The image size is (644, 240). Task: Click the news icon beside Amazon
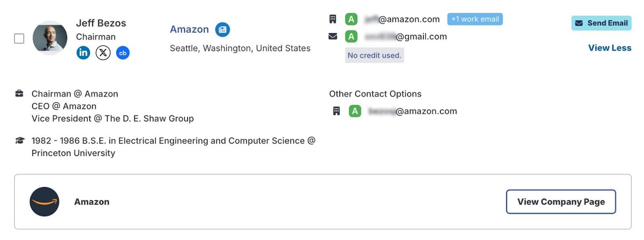tap(223, 29)
